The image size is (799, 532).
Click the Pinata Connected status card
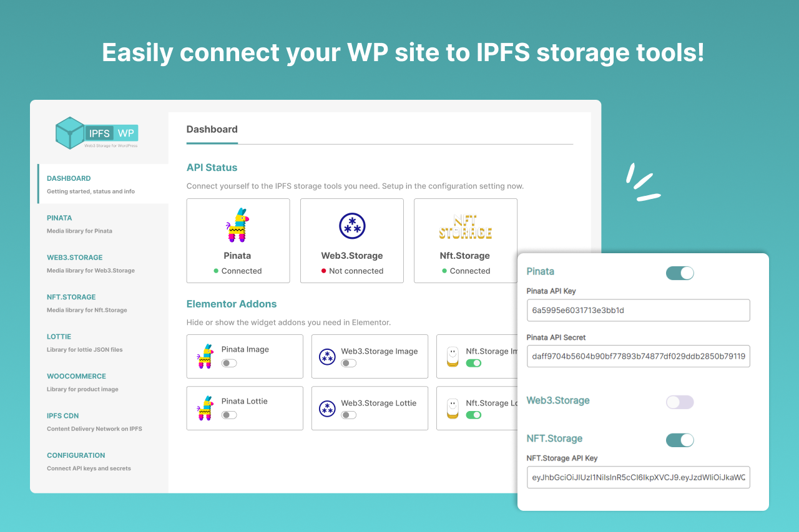coord(238,241)
